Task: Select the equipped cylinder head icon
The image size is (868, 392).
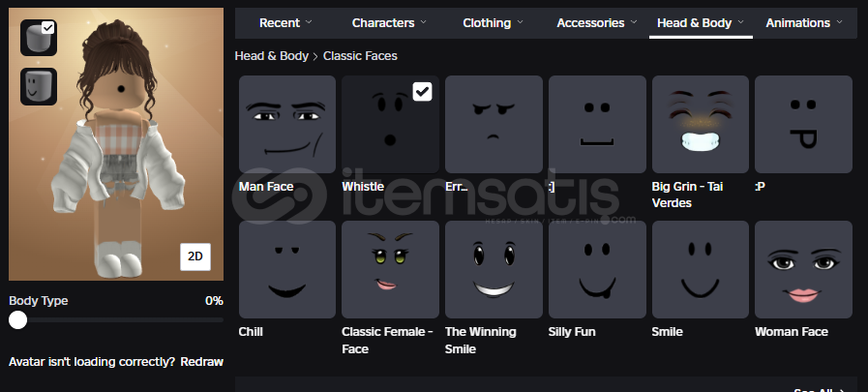Action: coord(39,38)
